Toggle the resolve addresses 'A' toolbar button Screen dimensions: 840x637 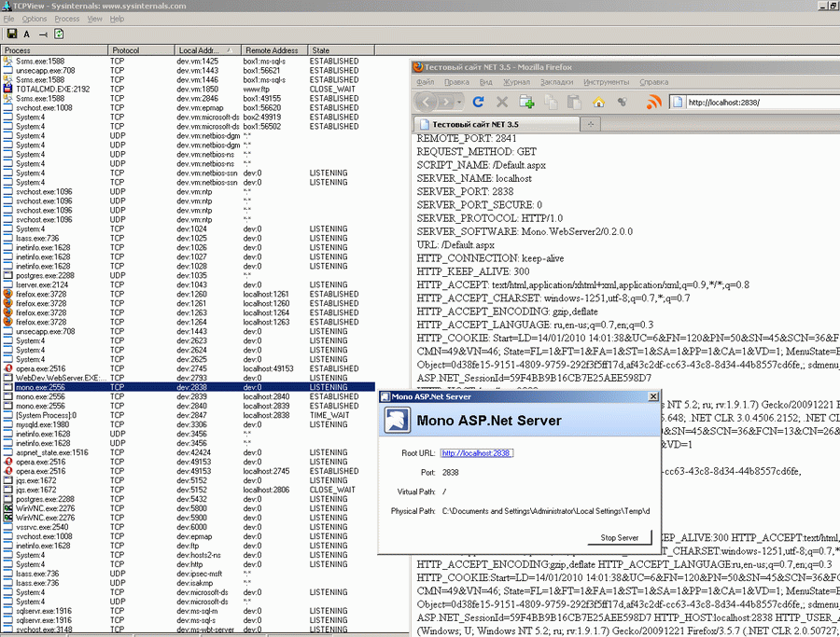27,35
